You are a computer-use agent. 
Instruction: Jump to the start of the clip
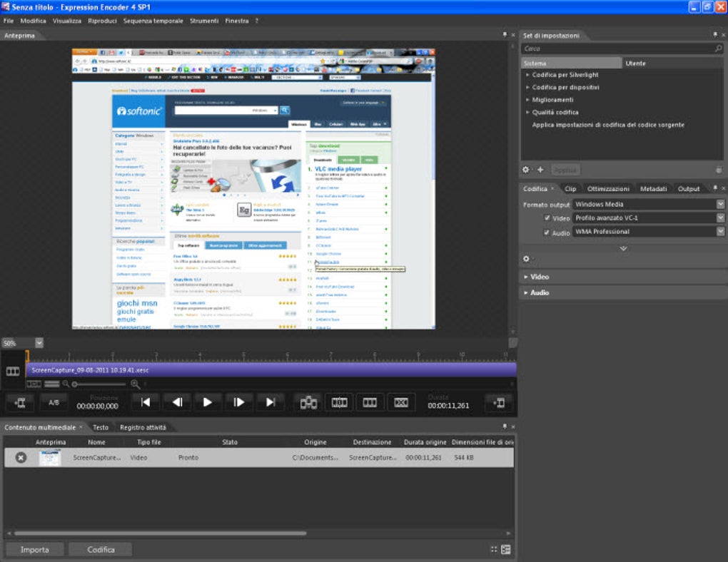(146, 402)
